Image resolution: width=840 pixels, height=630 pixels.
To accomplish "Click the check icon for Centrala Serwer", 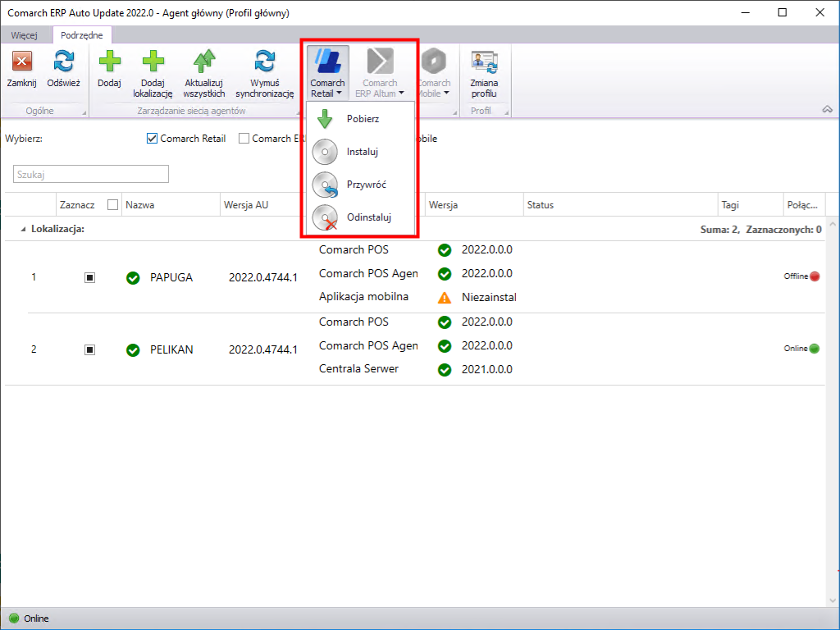I will [445, 370].
